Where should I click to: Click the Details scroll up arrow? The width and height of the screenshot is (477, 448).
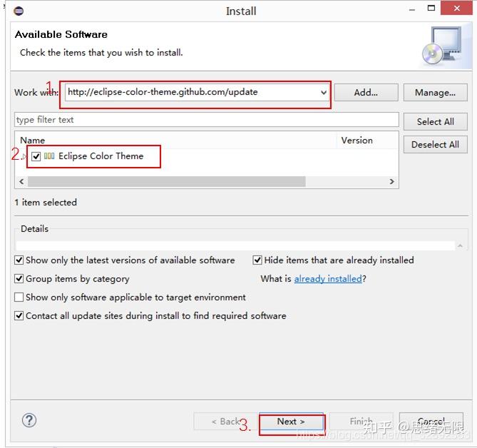(461, 245)
